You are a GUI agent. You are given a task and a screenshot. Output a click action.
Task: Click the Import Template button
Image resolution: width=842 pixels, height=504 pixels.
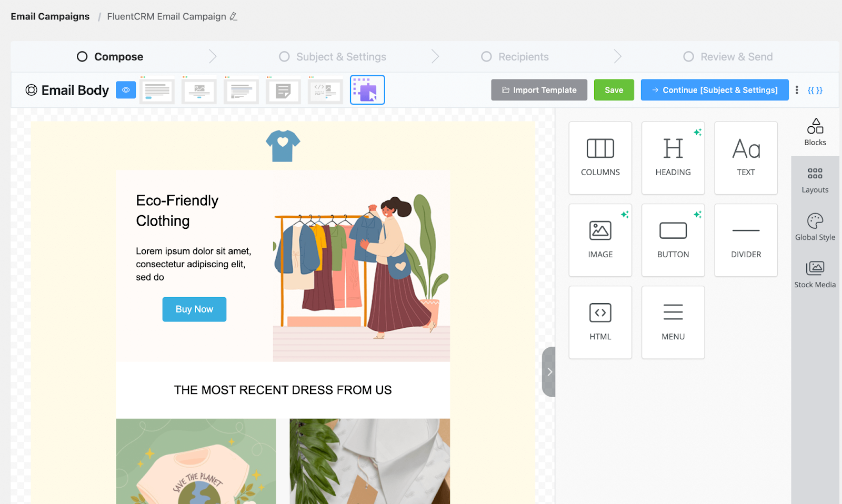pyautogui.click(x=539, y=90)
